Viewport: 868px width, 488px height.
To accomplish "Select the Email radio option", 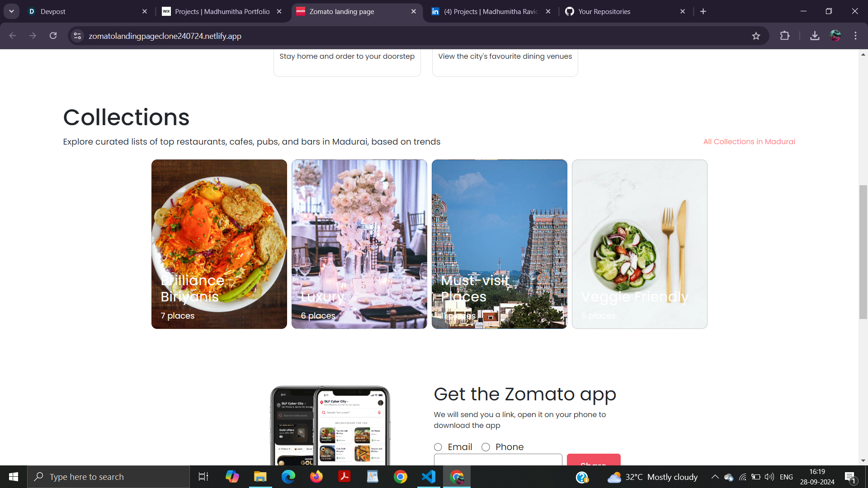I will click(438, 447).
